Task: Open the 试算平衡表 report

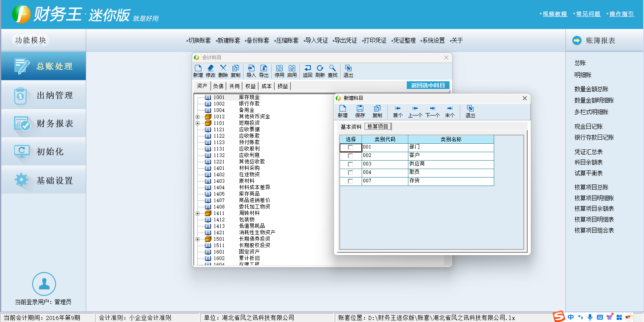Action: point(588,173)
